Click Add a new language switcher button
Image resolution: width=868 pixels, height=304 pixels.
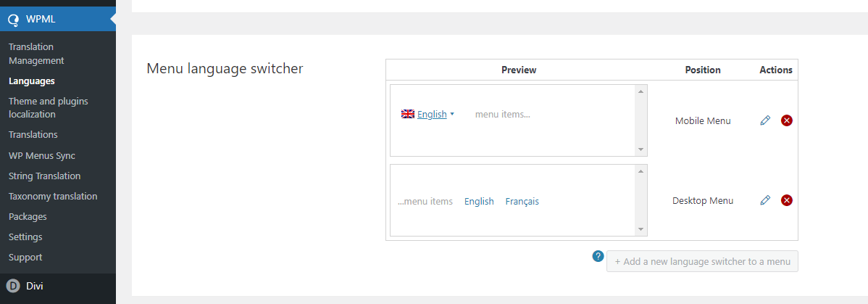[x=703, y=261]
